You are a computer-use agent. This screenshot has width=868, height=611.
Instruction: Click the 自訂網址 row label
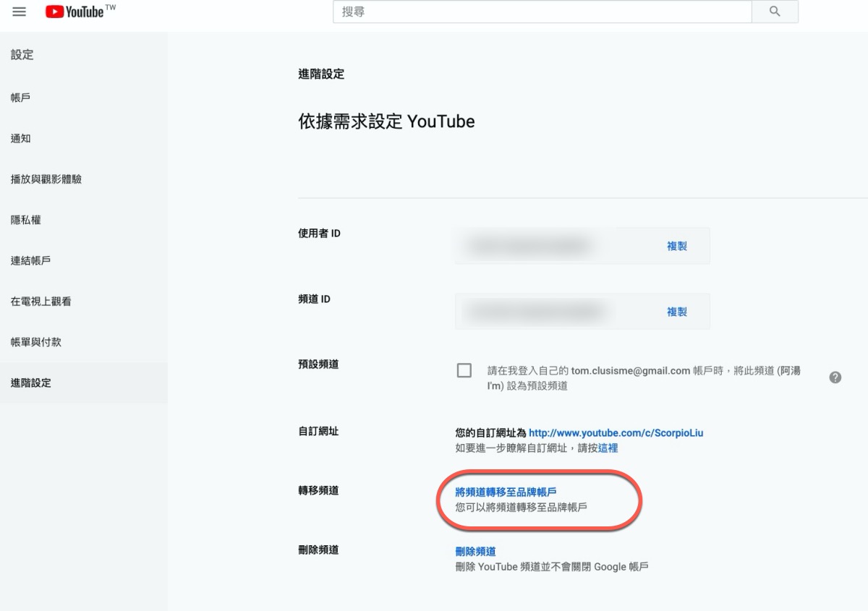[x=318, y=431]
